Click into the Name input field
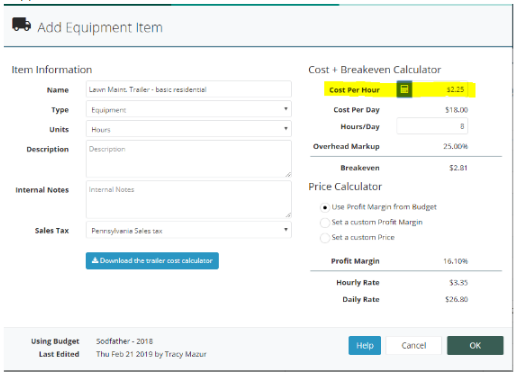 189,89
